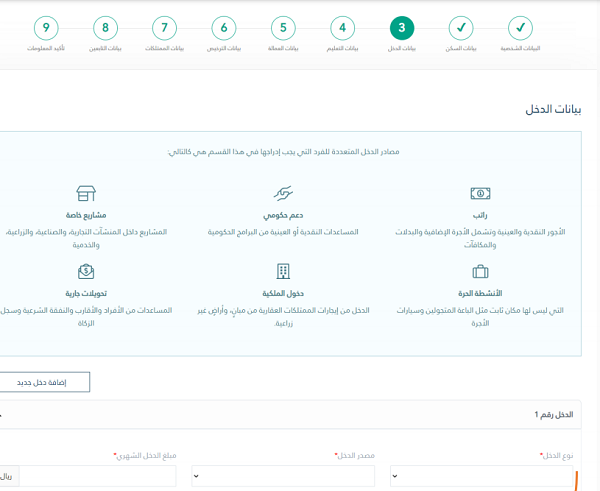Image resolution: width=600 pixels, height=491 pixels.
Task: Select active step 3 income data circle
Action: 402,28
